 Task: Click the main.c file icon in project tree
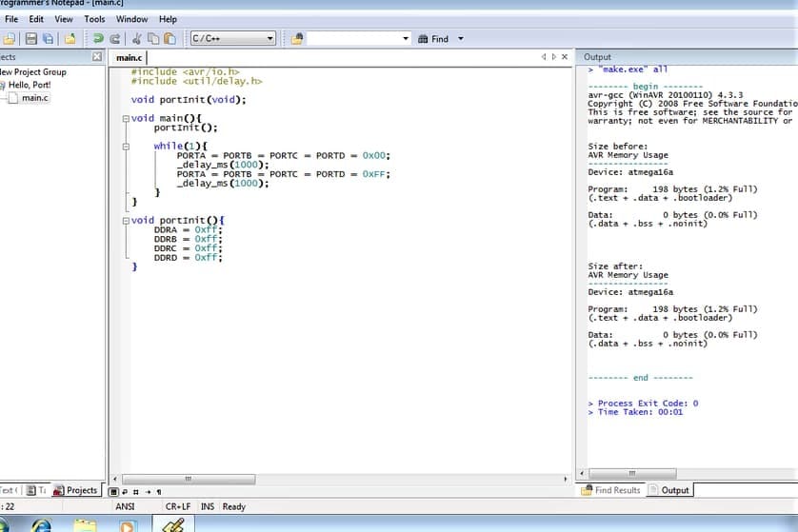tap(13, 98)
